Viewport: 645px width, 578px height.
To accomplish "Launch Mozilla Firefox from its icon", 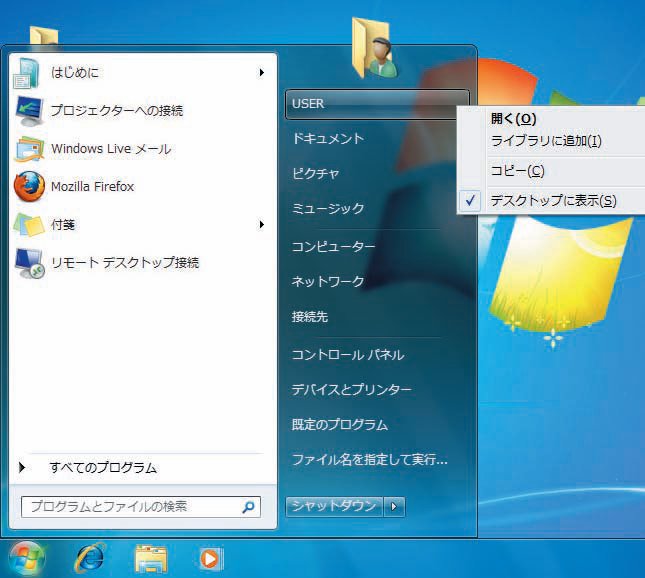I will (29, 186).
